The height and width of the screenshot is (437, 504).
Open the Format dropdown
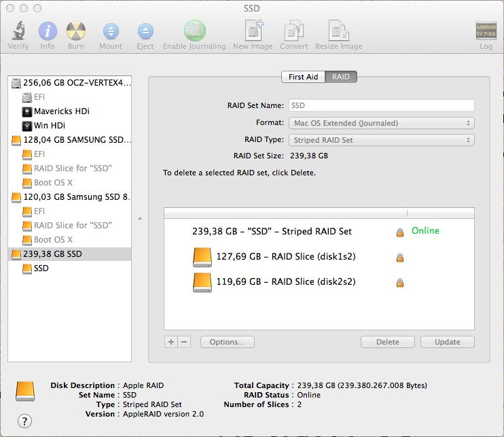[x=382, y=123]
